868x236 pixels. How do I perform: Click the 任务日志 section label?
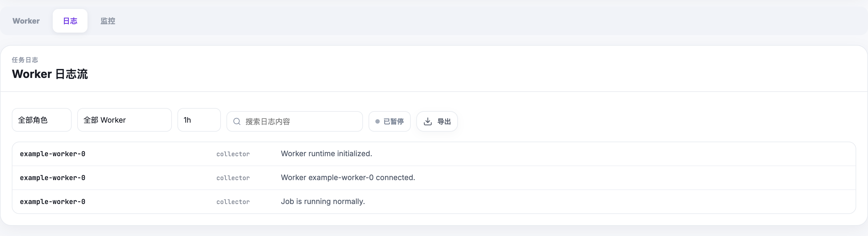pyautogui.click(x=25, y=60)
